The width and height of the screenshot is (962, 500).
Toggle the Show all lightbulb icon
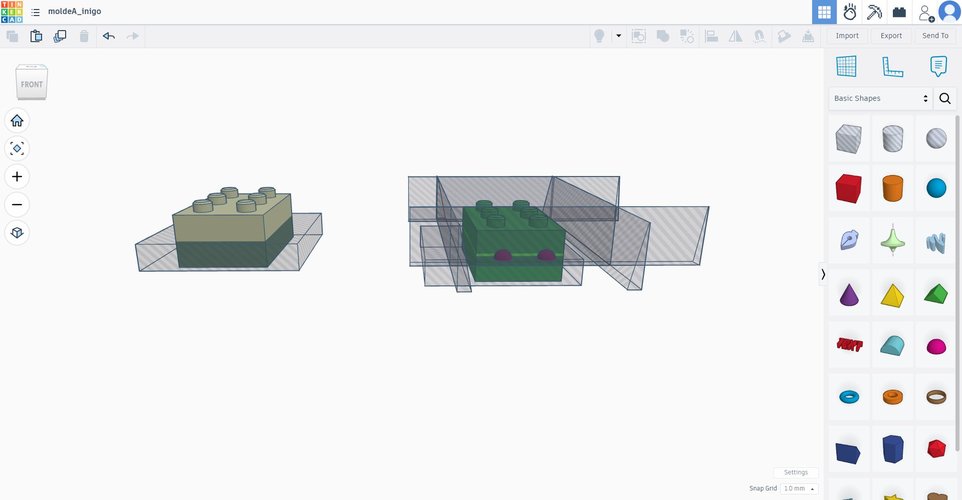click(x=599, y=36)
